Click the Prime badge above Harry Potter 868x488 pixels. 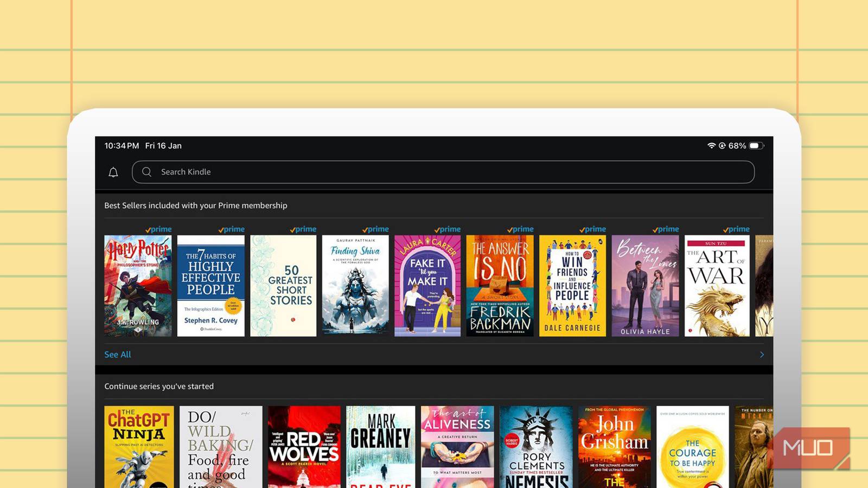click(158, 229)
